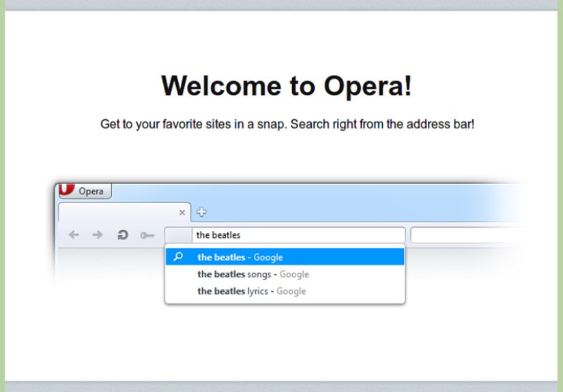
Task: Go forward with the right arrow
Action: pos(98,235)
